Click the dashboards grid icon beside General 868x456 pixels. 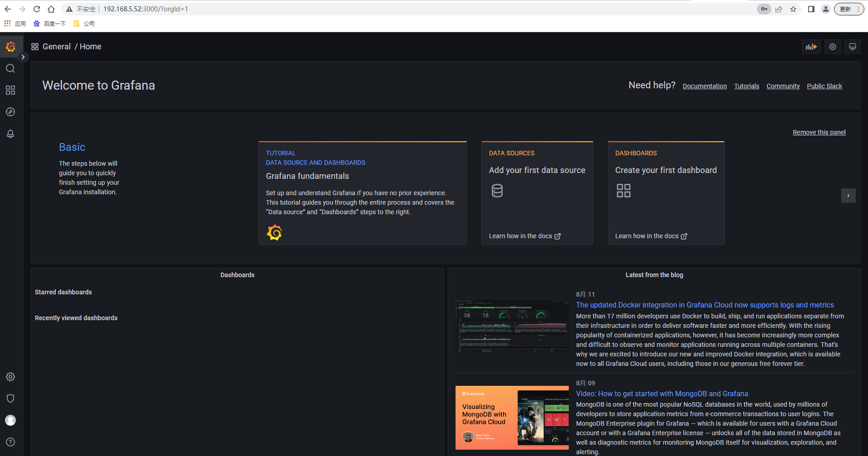35,47
